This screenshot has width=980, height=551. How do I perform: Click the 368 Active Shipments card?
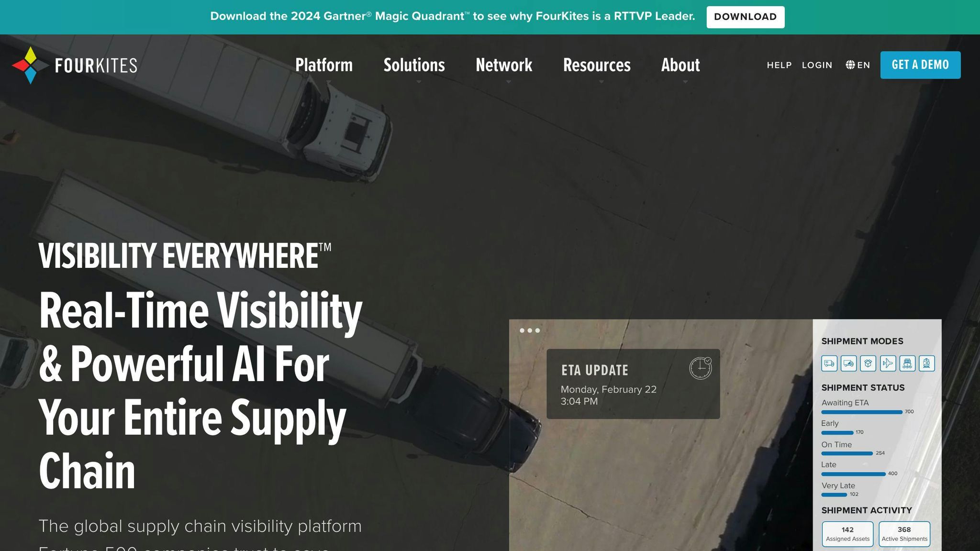pyautogui.click(x=904, y=534)
